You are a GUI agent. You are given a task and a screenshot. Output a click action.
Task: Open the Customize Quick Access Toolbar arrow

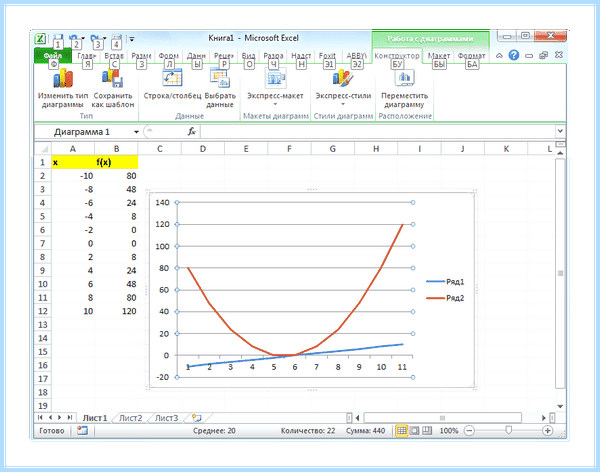132,39
